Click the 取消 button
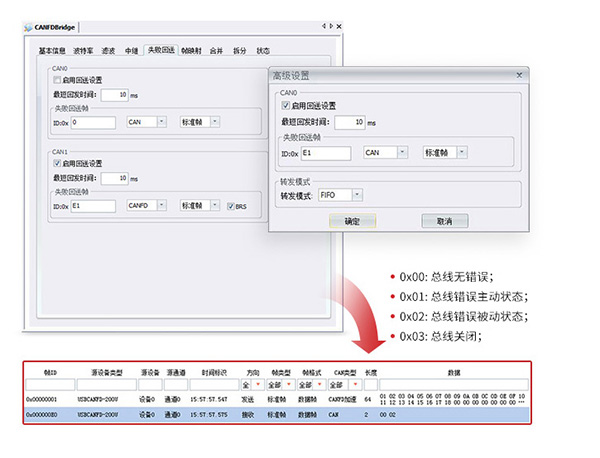The height and width of the screenshot is (458, 600). pyautogui.click(x=445, y=221)
